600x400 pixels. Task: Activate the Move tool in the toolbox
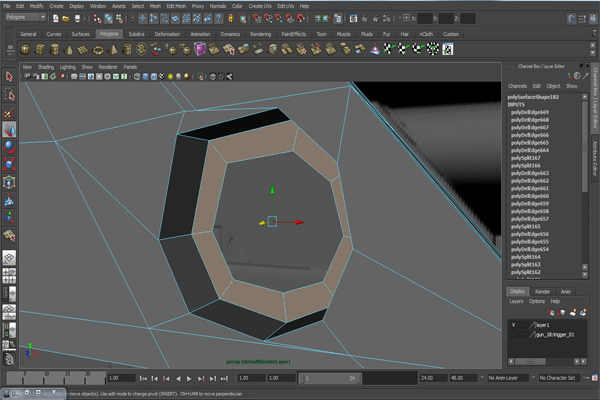point(9,130)
